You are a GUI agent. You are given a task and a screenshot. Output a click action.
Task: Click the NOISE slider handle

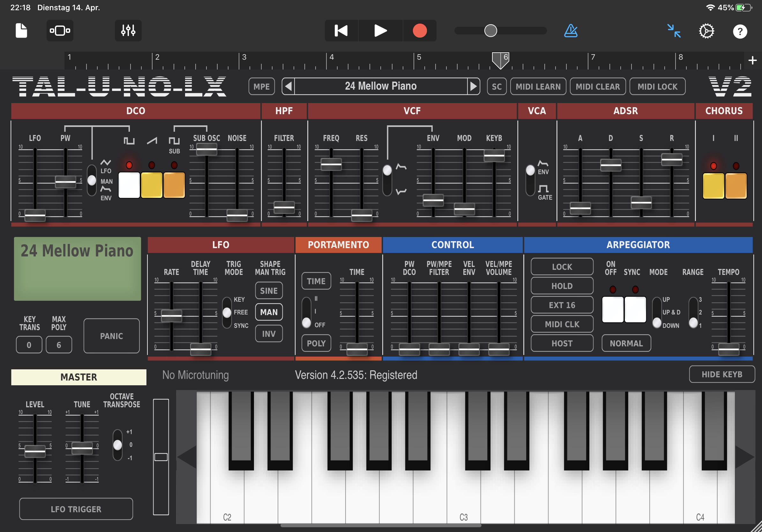[x=237, y=215]
